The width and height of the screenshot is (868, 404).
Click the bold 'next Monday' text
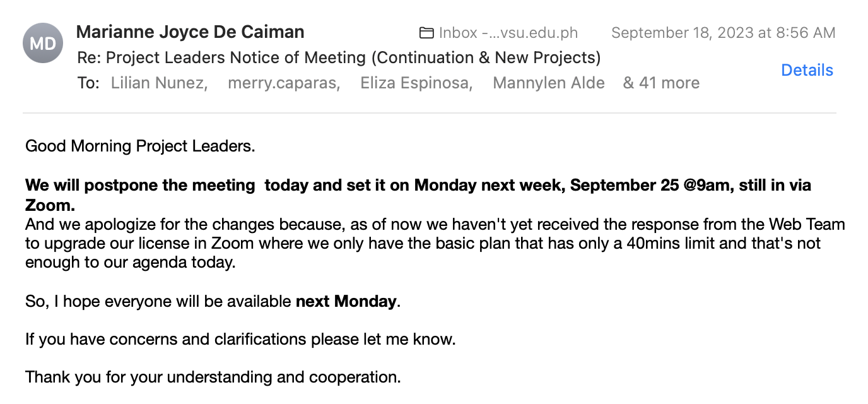click(346, 301)
